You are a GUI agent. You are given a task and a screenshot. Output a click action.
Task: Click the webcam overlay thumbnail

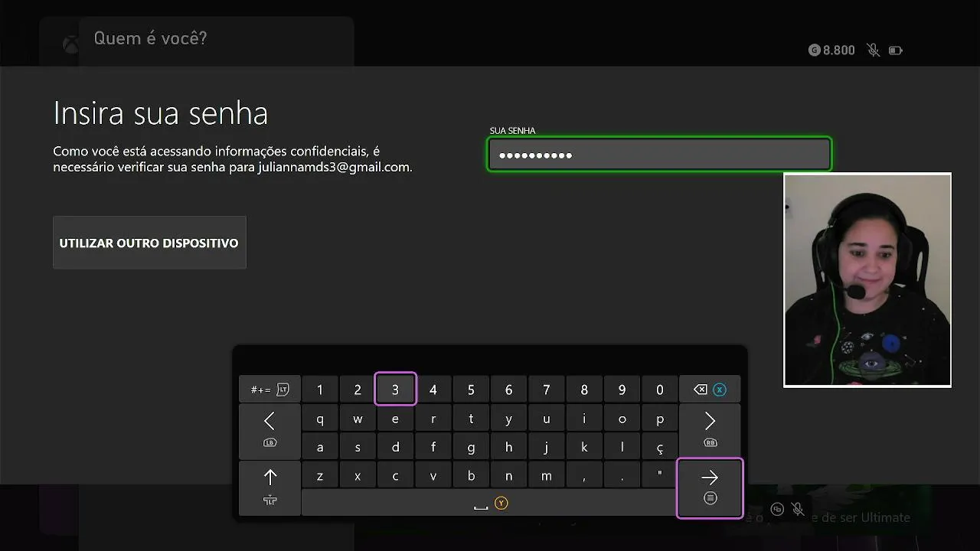[867, 280]
